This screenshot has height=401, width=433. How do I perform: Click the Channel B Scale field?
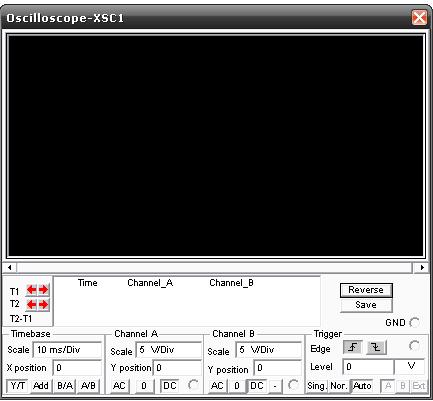pos(269,350)
